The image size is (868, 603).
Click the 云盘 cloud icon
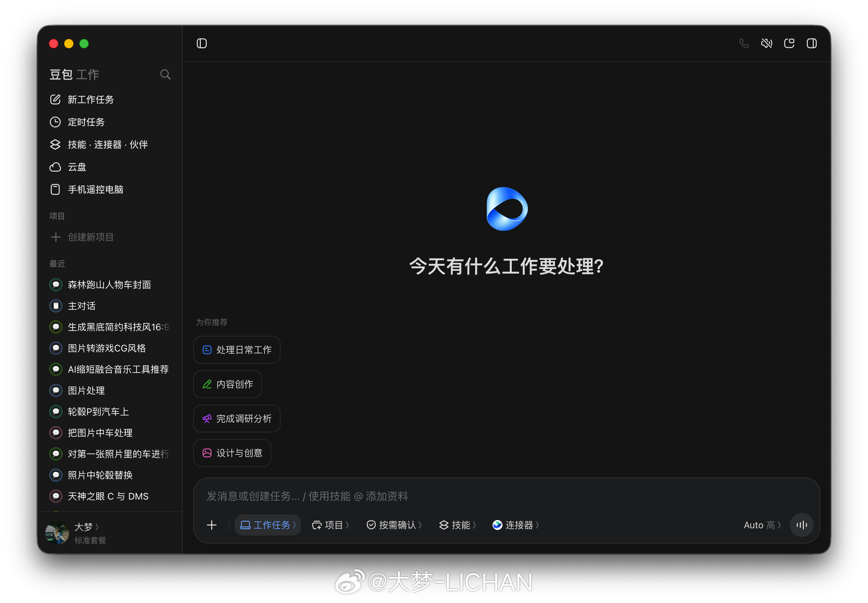coord(55,167)
